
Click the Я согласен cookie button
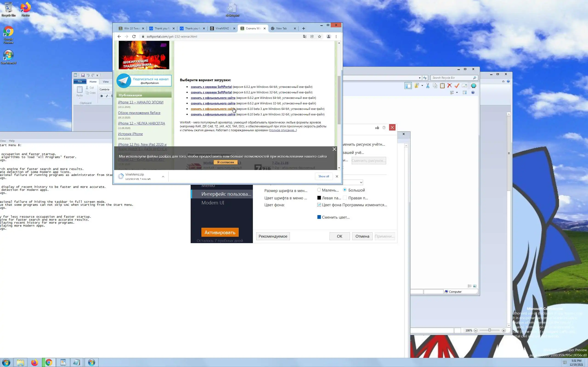point(226,162)
